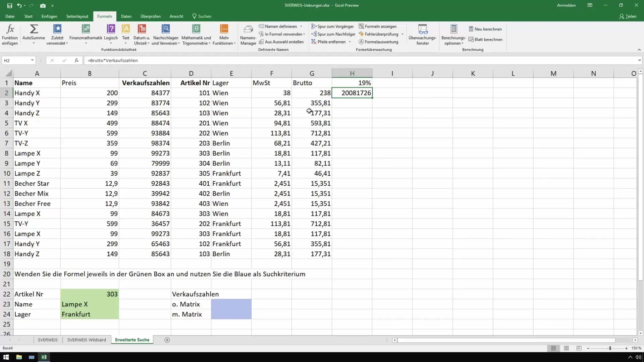
Task: Switch to page break preview
Action: tap(579, 348)
